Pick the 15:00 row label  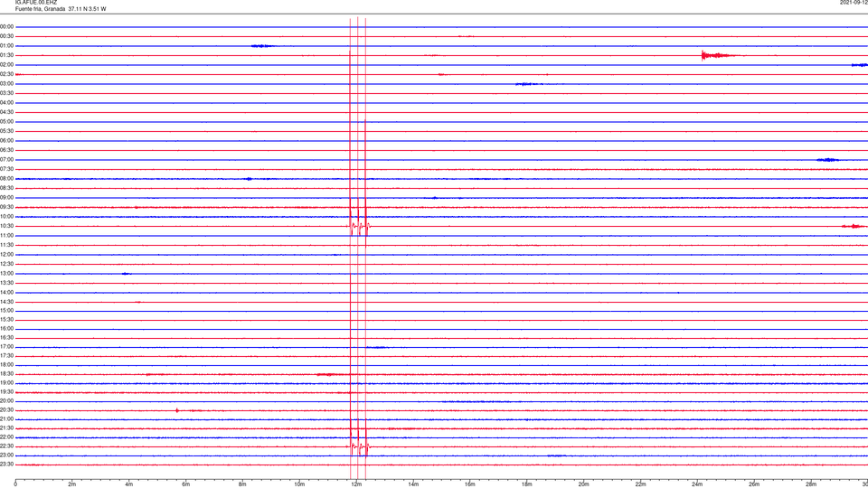click(x=7, y=310)
